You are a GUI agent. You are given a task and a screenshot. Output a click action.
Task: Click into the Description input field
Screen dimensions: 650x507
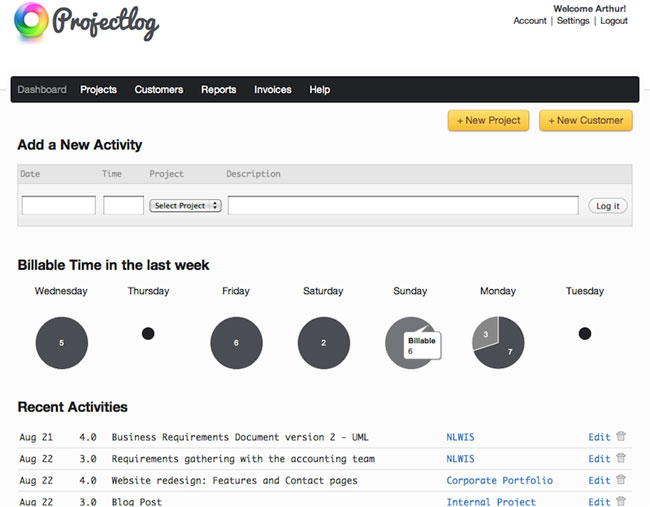coord(403,205)
